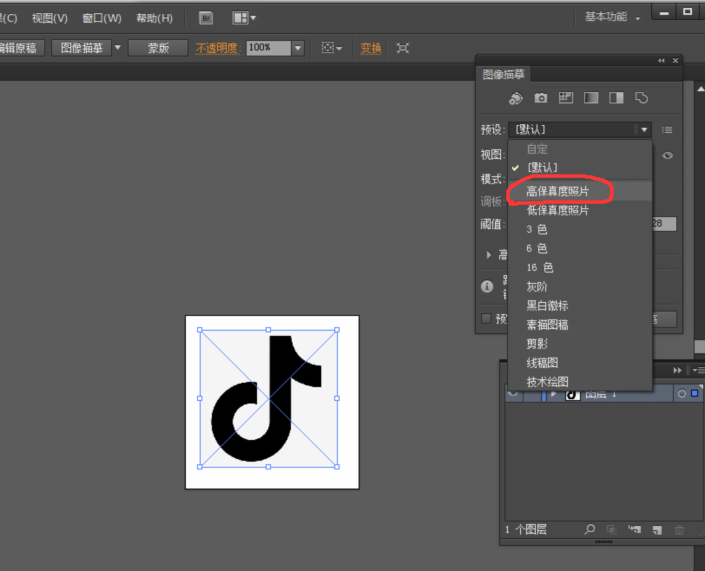
Task: Click the 变换 link in control bar
Action: (x=371, y=48)
